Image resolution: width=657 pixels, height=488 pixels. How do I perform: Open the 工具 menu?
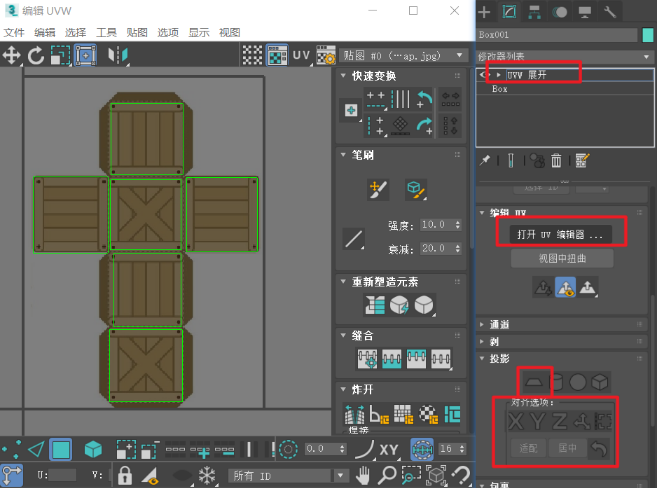tap(106, 32)
